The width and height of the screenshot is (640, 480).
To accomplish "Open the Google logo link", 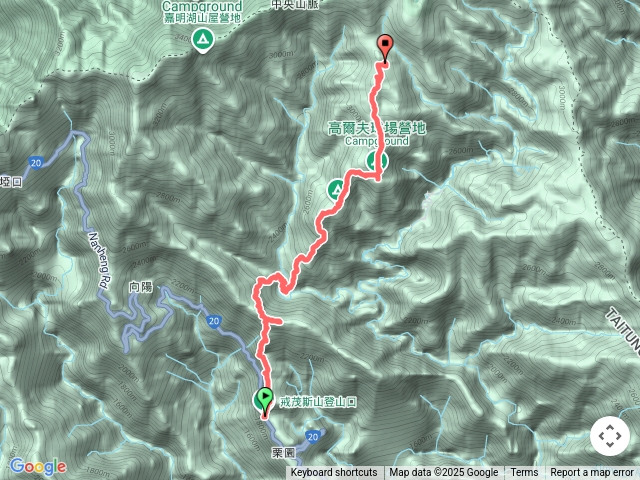I will click(x=38, y=467).
